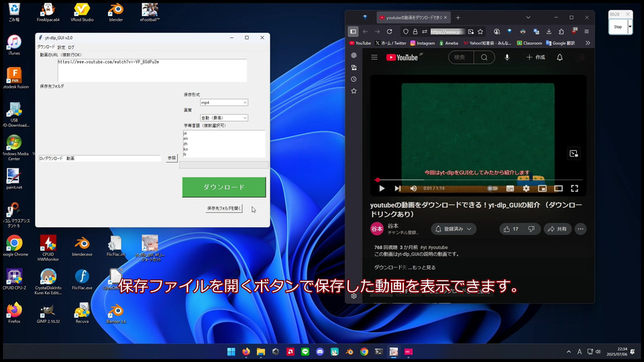Bookmark page with star in address bar

tap(480, 32)
